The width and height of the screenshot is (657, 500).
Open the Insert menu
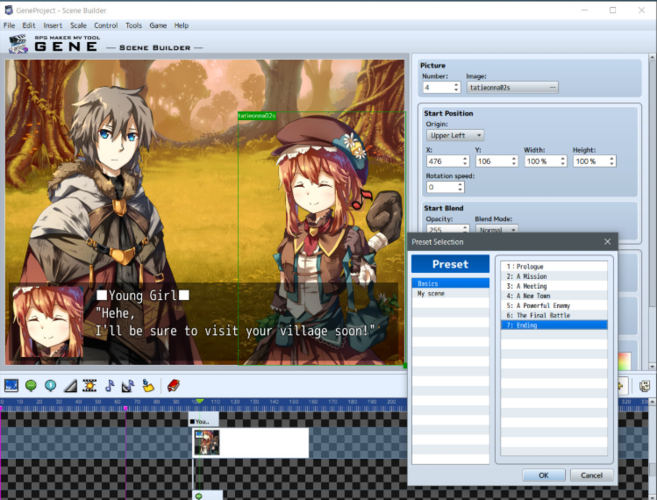(53, 26)
